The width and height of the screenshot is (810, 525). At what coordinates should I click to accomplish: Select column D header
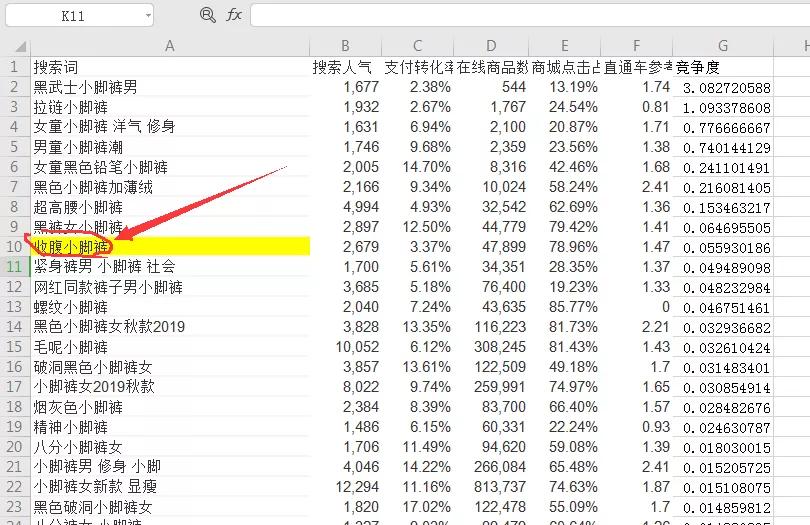(x=491, y=46)
